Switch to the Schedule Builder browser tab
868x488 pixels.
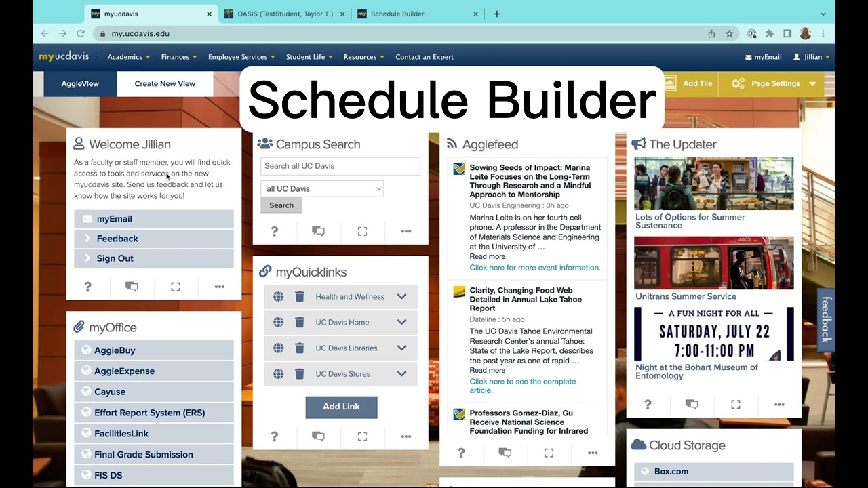click(x=397, y=14)
